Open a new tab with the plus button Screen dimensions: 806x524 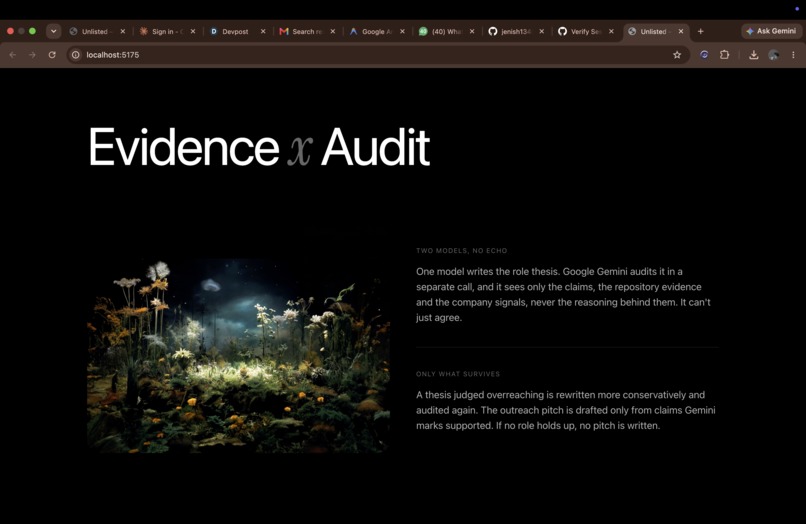pos(701,31)
